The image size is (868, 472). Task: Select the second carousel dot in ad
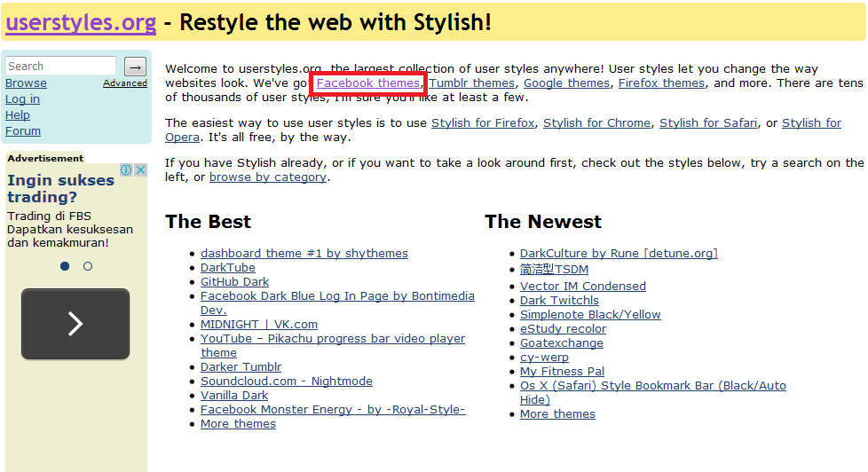click(x=88, y=266)
